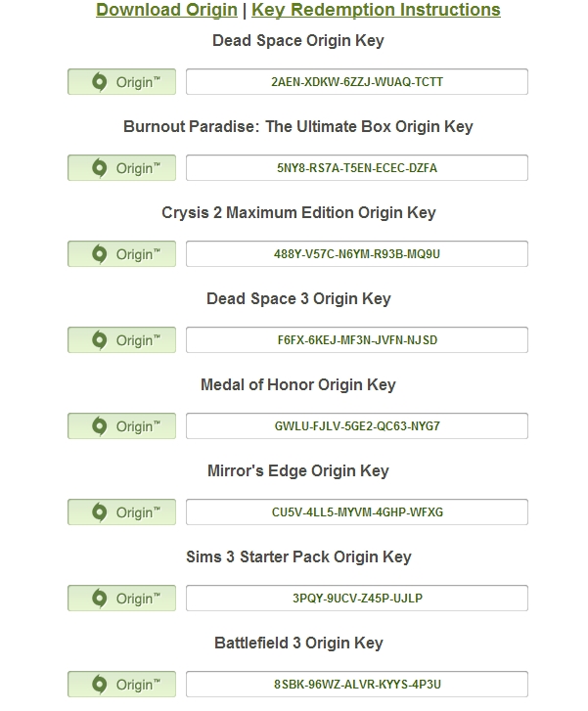This screenshot has height=711, width=588.
Task: Click the Origin button for Mirror's Edge
Action: pyautogui.click(x=121, y=512)
